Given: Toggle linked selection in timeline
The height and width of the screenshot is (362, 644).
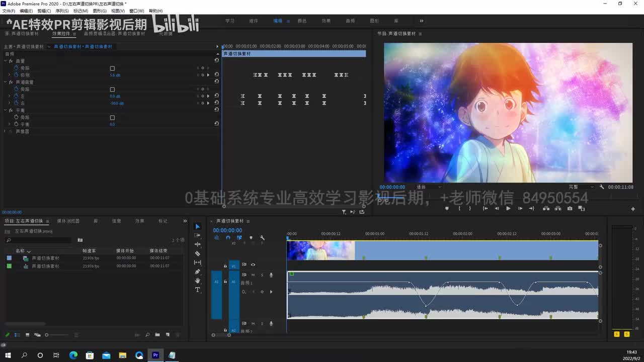Looking at the screenshot, I should pyautogui.click(x=239, y=238).
